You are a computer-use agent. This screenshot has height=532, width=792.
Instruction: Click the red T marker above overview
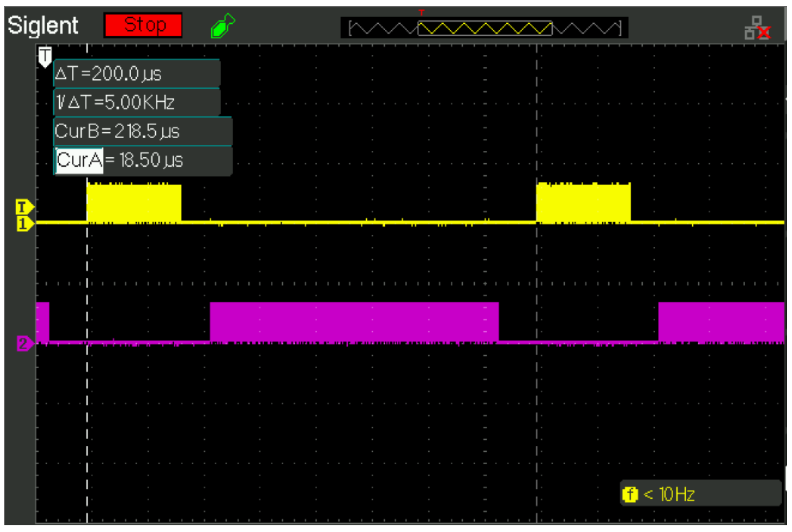pyautogui.click(x=421, y=12)
